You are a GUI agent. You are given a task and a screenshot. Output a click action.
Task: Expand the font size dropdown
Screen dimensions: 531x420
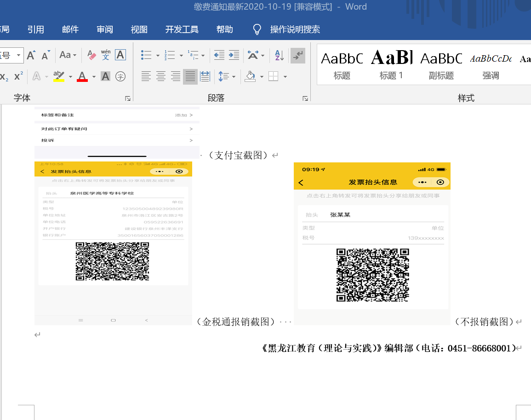[x=19, y=55]
